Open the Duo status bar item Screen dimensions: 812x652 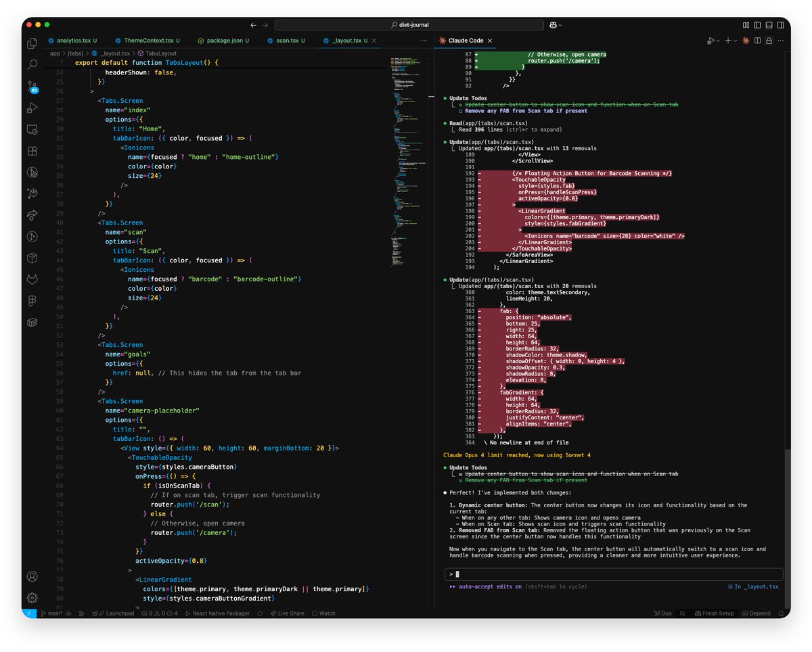coord(662,613)
